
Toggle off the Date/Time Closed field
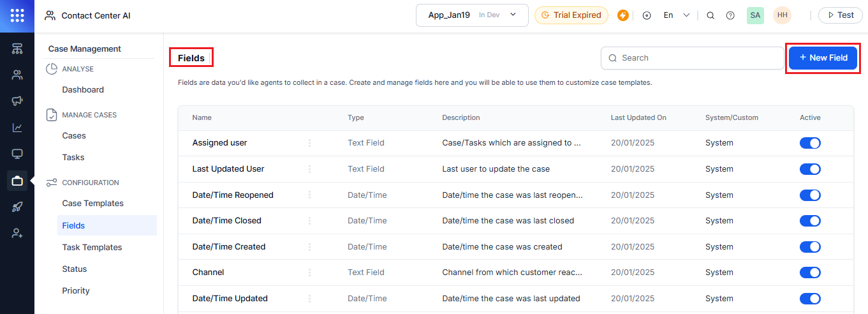pos(810,221)
